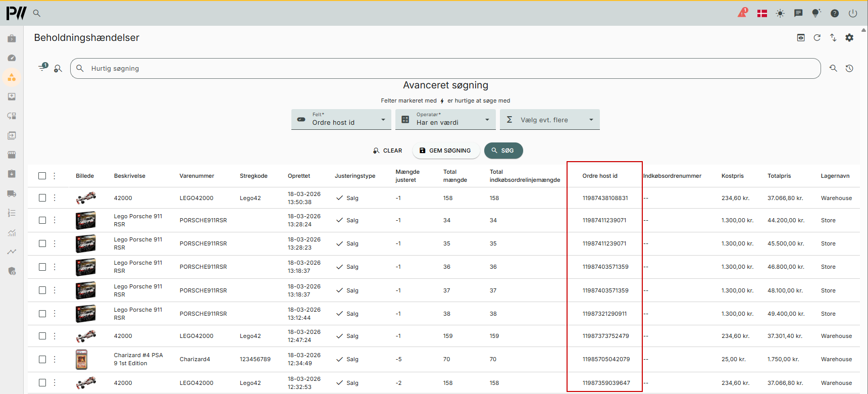The image size is (868, 394).
Task: Click the truck icon in sidebar
Action: pos(12,193)
